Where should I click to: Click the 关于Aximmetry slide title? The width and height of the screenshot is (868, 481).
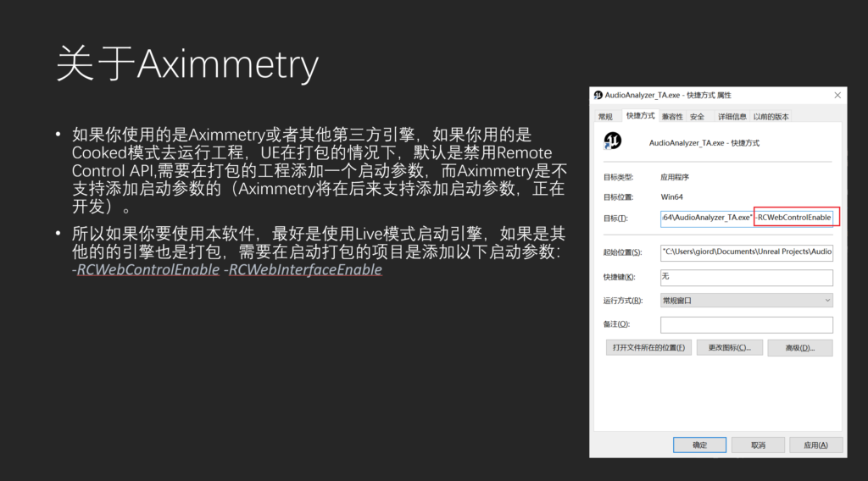187,64
